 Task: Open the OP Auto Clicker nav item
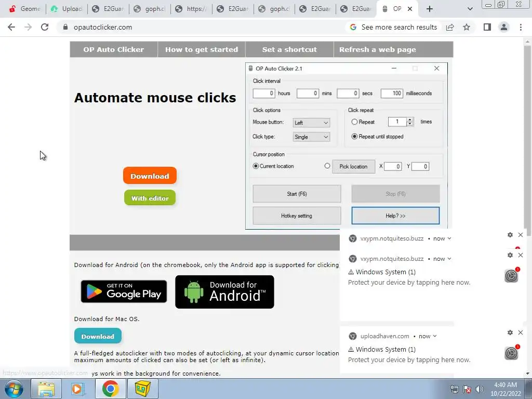[114, 49]
